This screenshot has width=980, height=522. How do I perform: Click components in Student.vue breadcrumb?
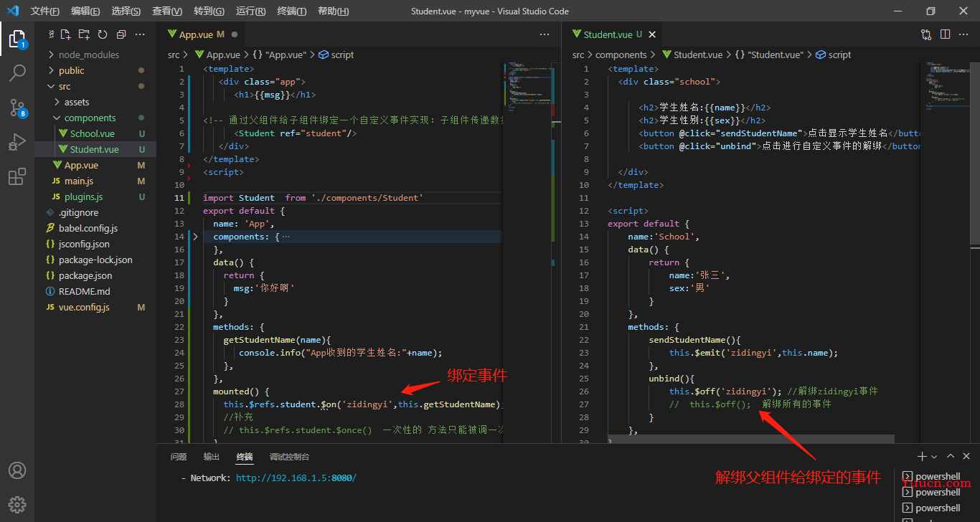click(x=621, y=54)
